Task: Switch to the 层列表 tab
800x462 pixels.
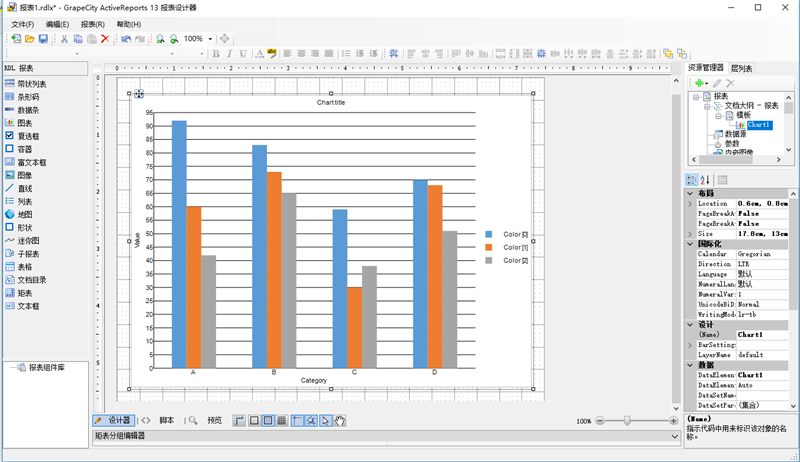Action: tap(741, 68)
